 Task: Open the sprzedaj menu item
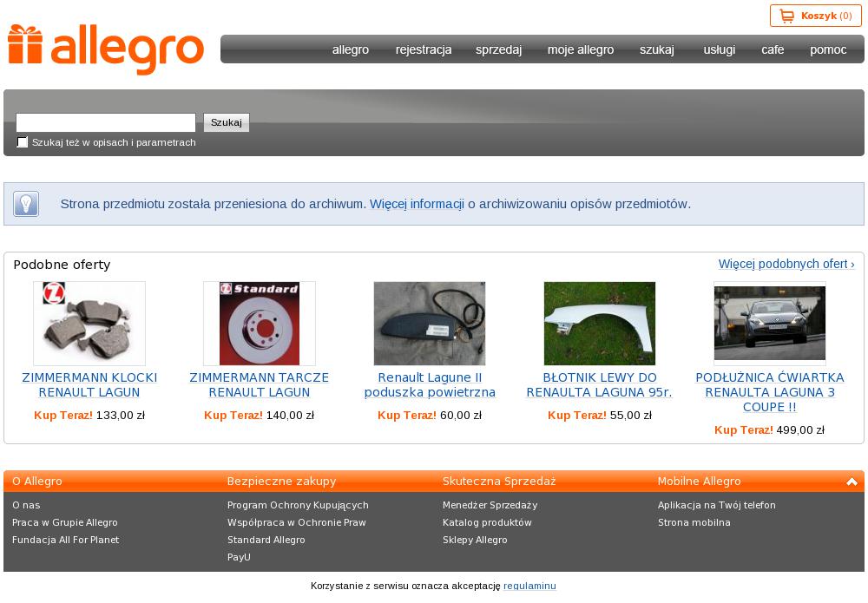499,49
